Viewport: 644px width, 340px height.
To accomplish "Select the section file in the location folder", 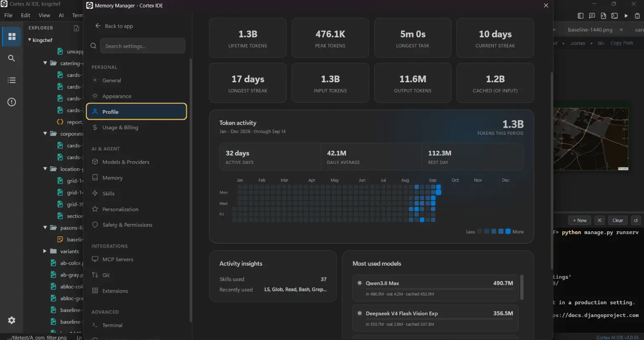I will (69, 216).
